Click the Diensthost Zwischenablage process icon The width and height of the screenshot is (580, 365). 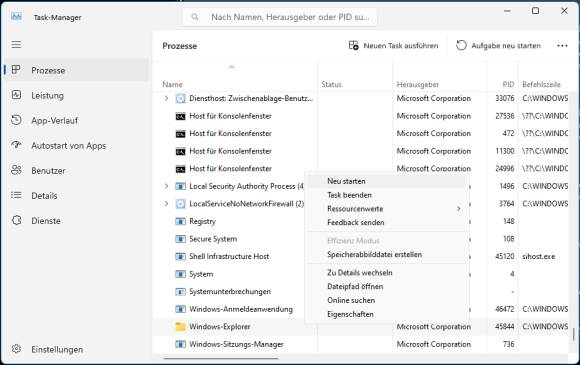tap(180, 98)
